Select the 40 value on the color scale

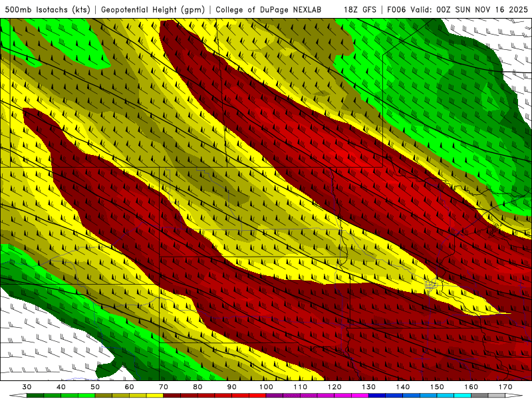61,387
